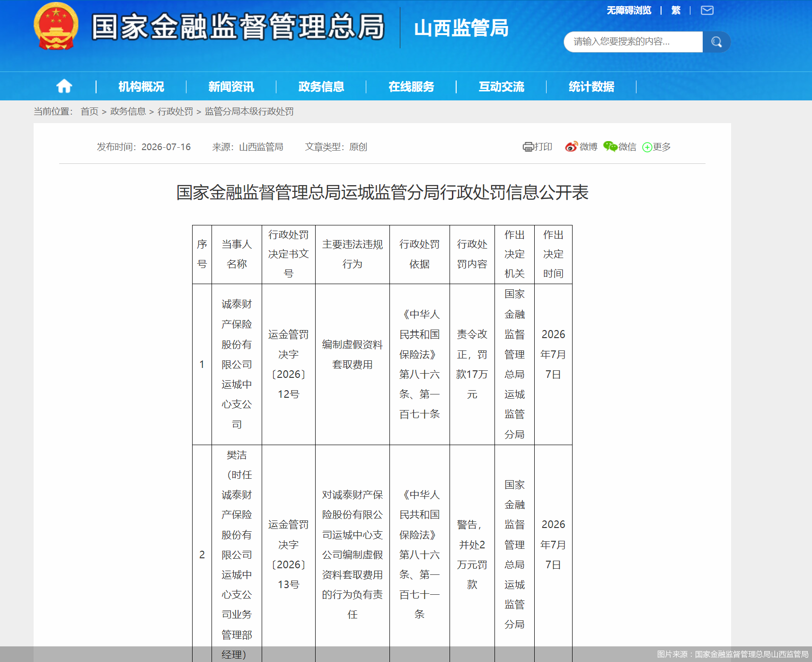Click table header 主要违法违规行为
This screenshot has height=662, width=812.
(353, 254)
